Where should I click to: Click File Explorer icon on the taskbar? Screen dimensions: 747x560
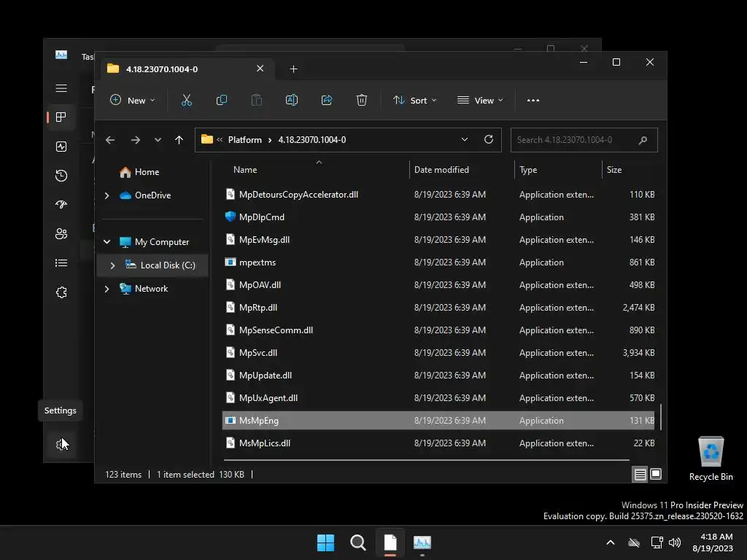390,542
